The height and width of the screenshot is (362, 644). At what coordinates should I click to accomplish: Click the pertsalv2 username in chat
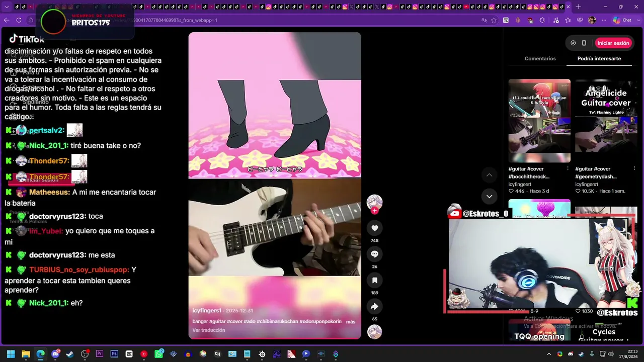(47, 130)
